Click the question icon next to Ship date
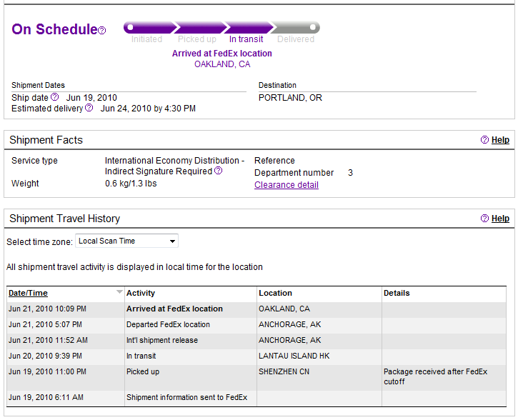 [55, 97]
